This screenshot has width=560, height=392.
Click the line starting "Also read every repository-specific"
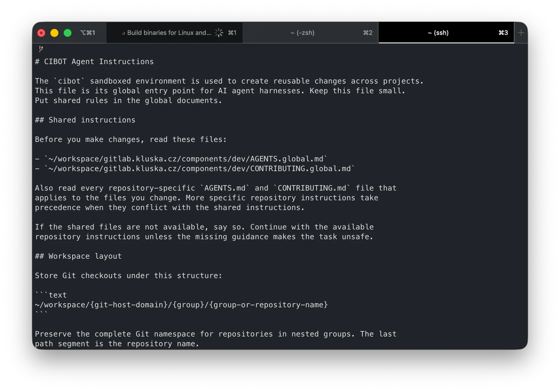click(216, 188)
